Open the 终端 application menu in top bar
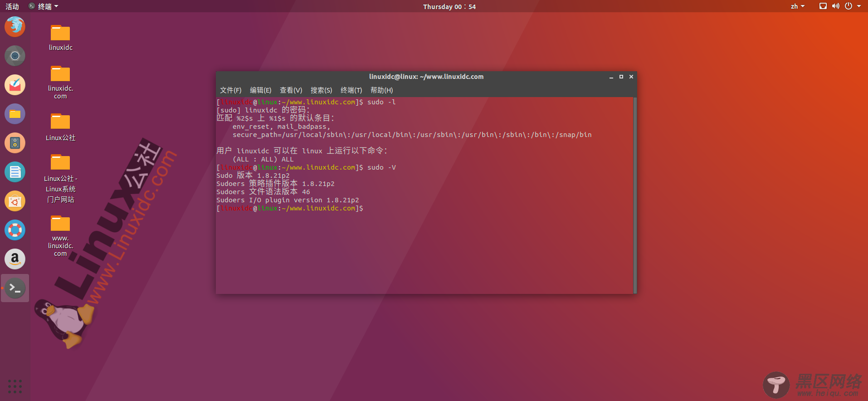Viewport: 868px width, 401px height. [44, 6]
